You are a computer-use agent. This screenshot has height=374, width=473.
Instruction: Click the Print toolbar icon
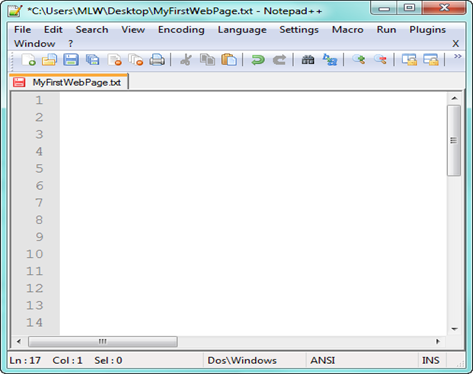coord(157,60)
